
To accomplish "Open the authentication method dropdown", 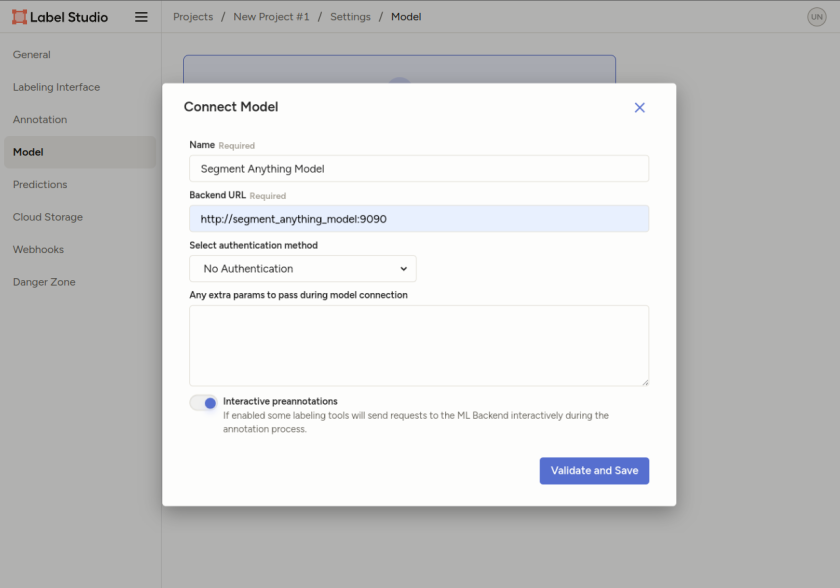I will point(303,269).
